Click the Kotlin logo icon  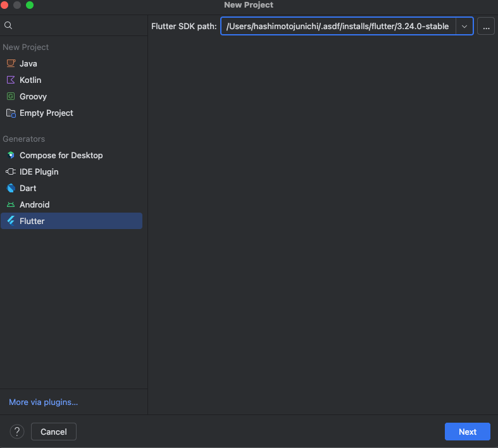(11, 80)
